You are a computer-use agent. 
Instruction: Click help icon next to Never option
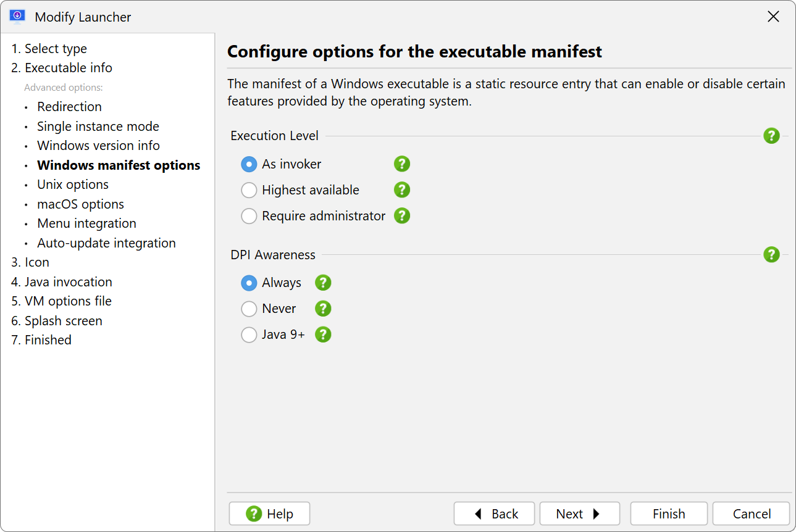(x=323, y=309)
